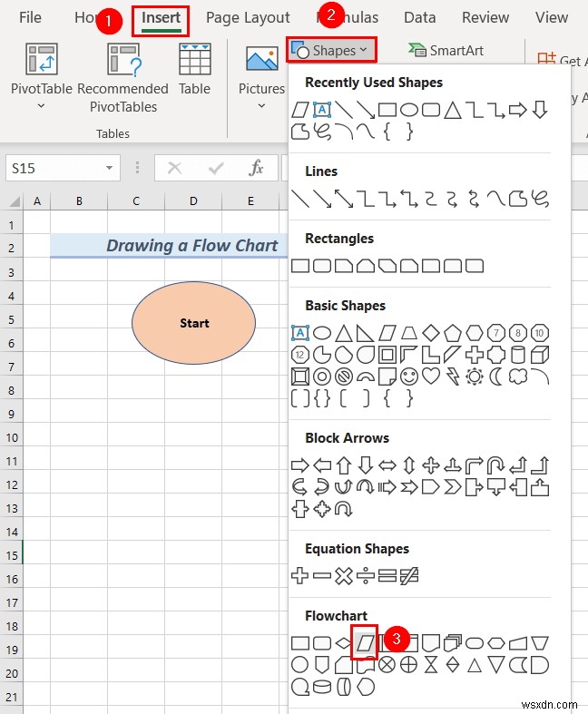
Task: Choose the Multiplication Sign equation shape
Action: coord(344,575)
